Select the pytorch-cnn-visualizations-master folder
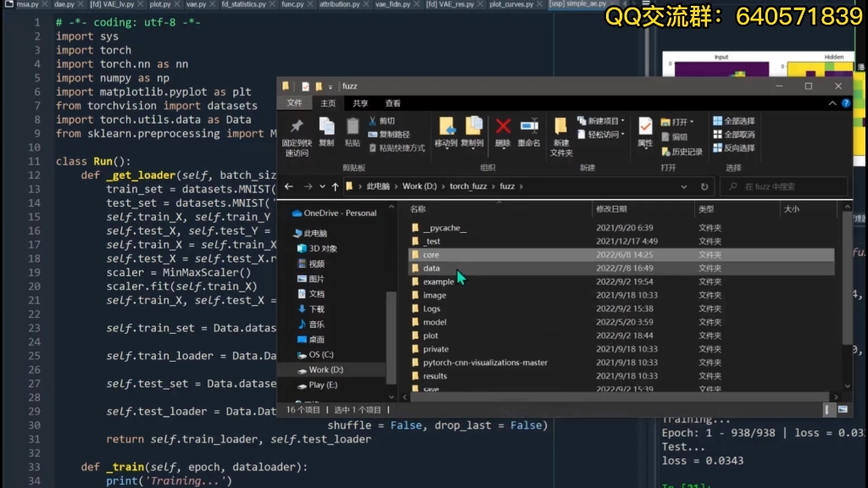The height and width of the screenshot is (488, 868). pos(621,363)
